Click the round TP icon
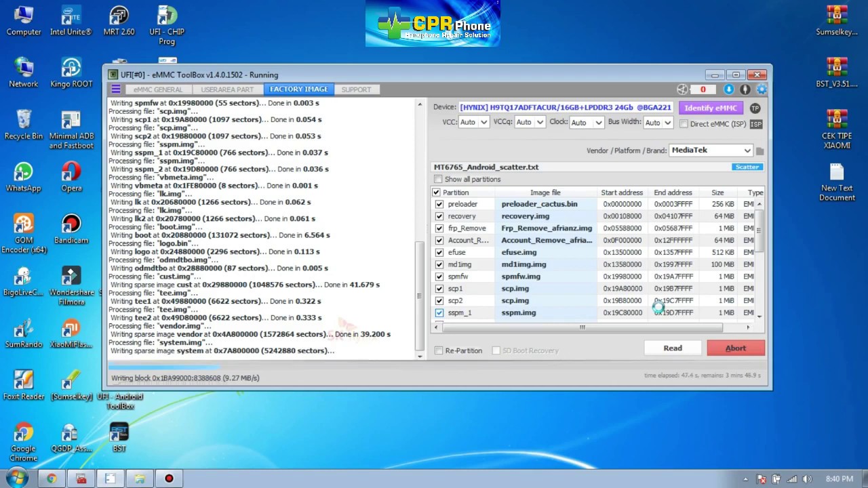This screenshot has height=488, width=868. coord(755,108)
